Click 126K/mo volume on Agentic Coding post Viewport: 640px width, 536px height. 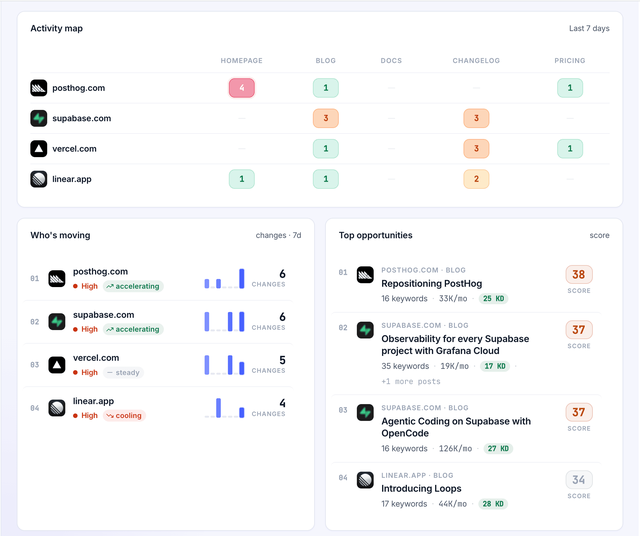pyautogui.click(x=456, y=448)
